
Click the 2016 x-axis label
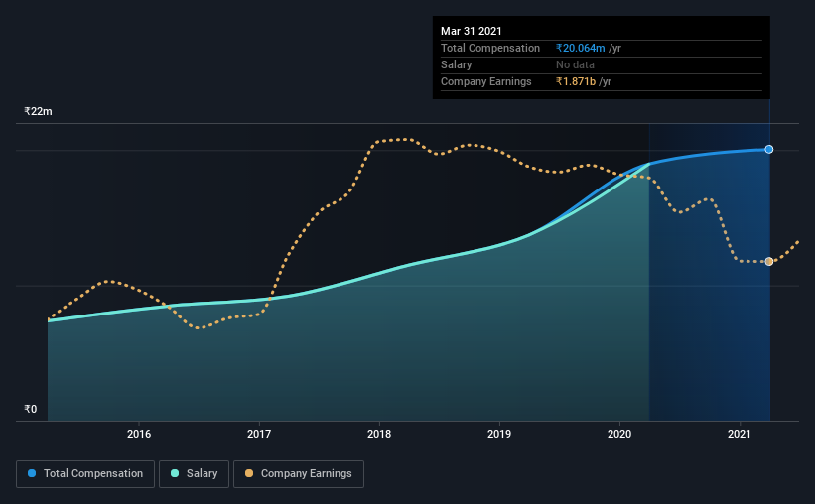tap(139, 434)
